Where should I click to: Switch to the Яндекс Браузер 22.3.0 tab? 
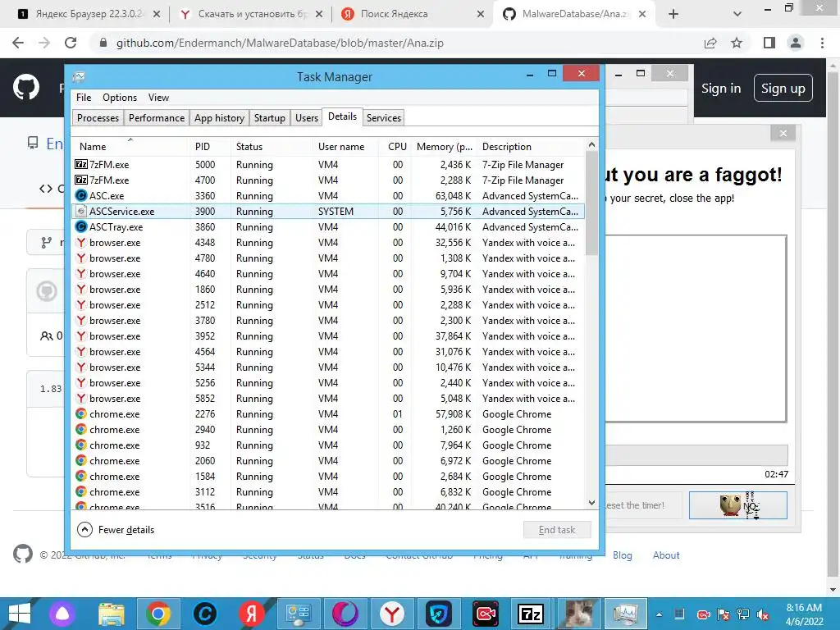click(x=89, y=14)
